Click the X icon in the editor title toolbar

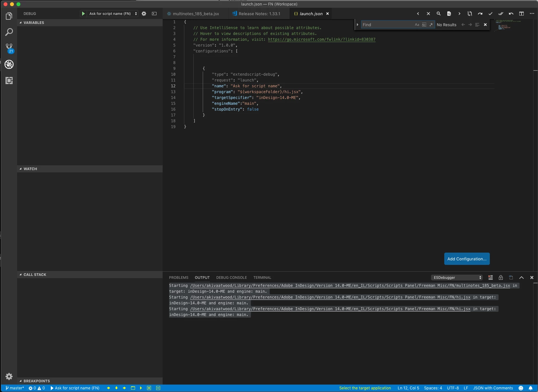tap(428, 14)
